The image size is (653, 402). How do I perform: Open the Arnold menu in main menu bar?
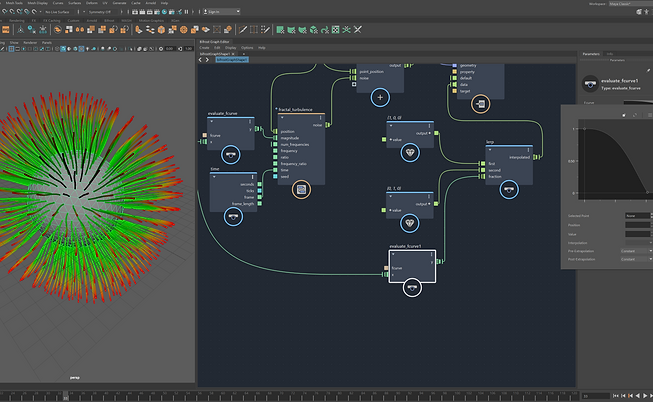151,3
